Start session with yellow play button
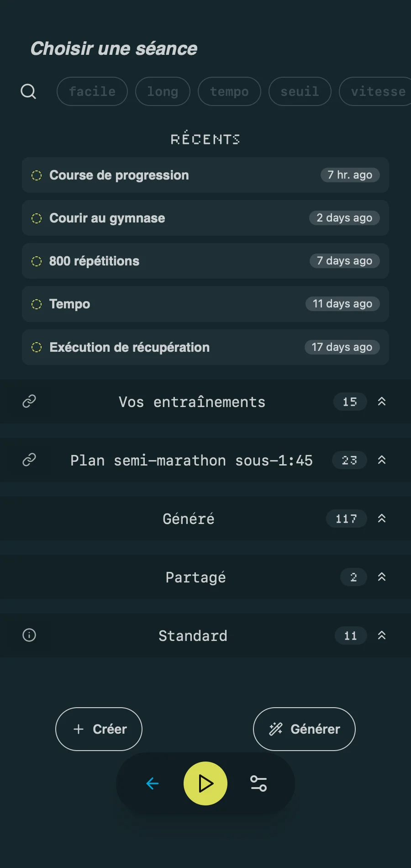This screenshot has height=868, width=411. point(205,783)
